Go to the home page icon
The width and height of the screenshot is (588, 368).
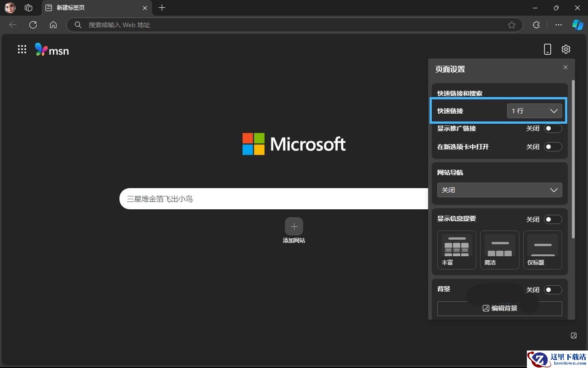[53, 25]
